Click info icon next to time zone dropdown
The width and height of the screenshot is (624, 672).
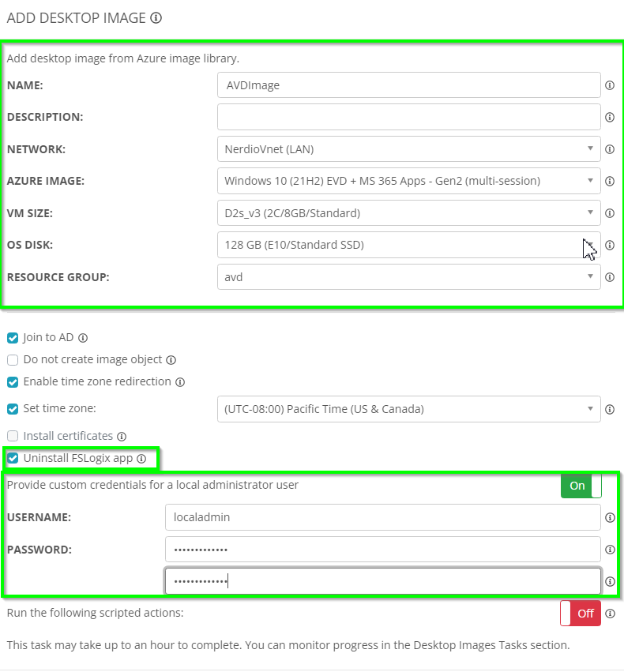(x=610, y=409)
